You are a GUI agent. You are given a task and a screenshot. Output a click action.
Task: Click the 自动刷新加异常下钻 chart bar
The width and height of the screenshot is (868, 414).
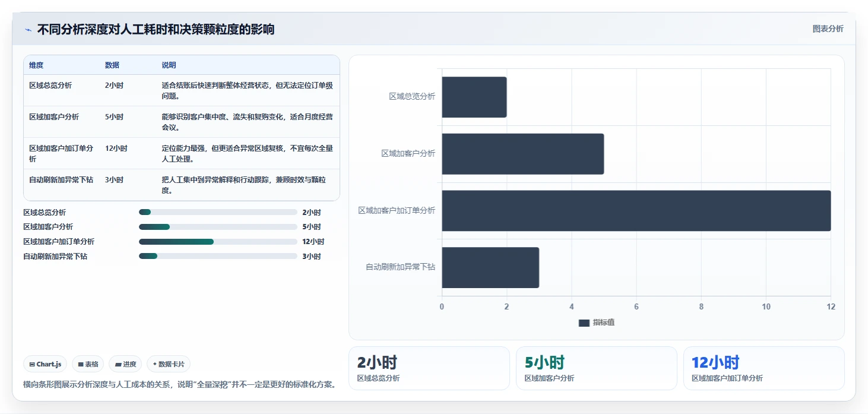[x=490, y=268]
